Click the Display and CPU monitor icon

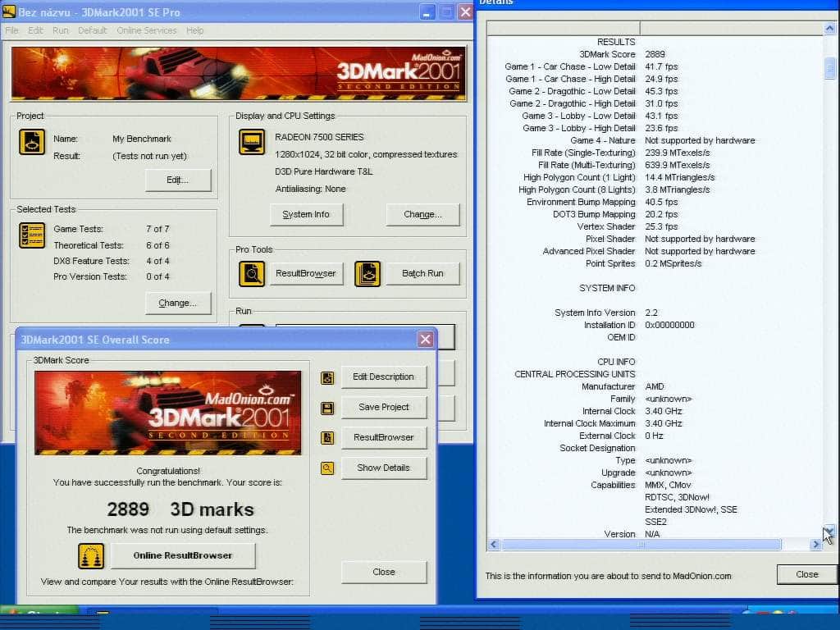click(x=252, y=142)
